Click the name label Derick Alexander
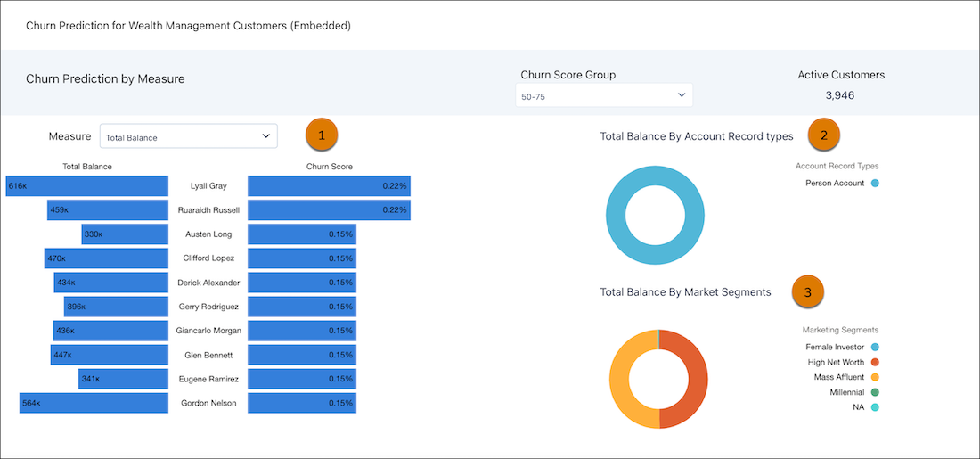The height and width of the screenshot is (459, 980). [208, 283]
